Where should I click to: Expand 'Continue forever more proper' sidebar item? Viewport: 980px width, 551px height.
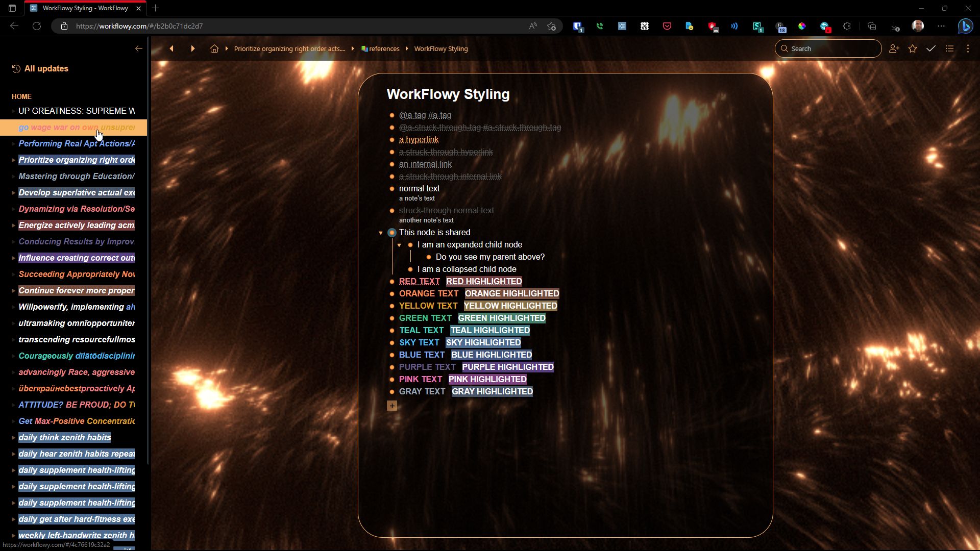tap(13, 291)
